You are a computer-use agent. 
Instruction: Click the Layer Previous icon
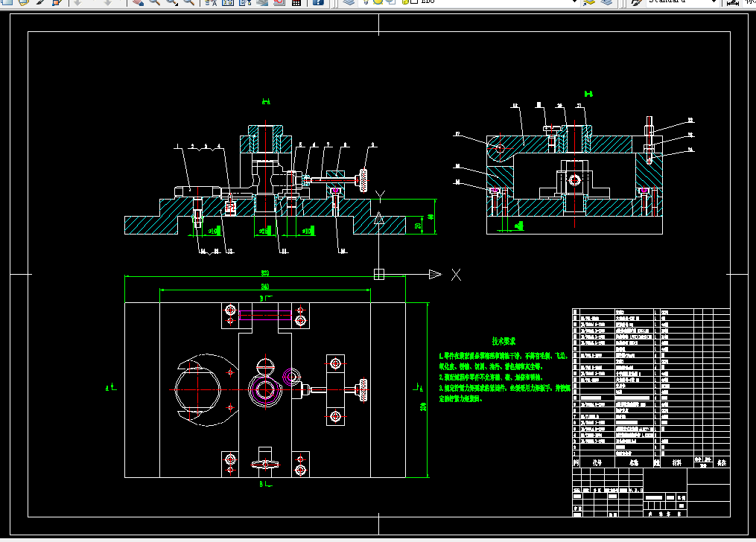tap(606, 2)
